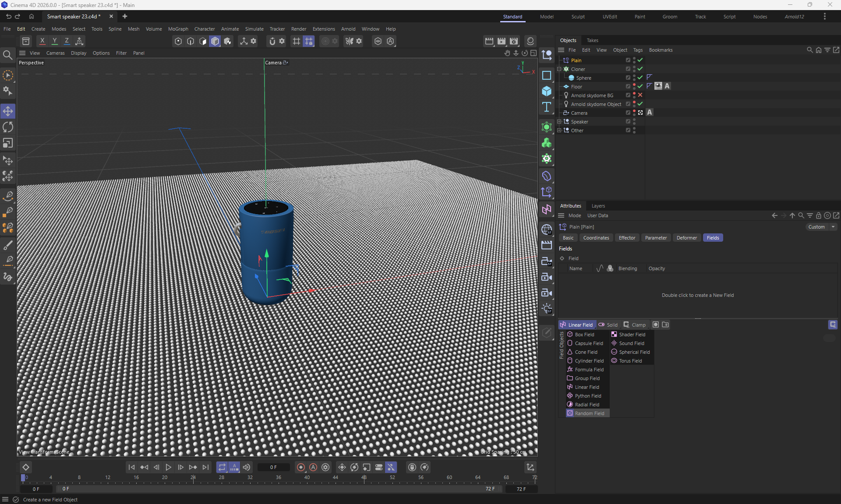Screen dimensions: 841x504
Task: Collapse the Cloner hierarchy
Action: [559, 69]
